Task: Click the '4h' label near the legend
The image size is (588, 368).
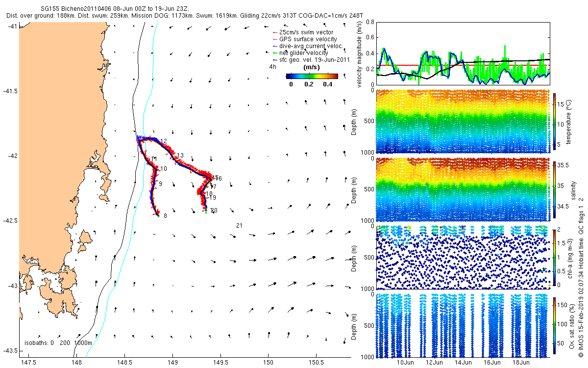Action: coord(272,66)
